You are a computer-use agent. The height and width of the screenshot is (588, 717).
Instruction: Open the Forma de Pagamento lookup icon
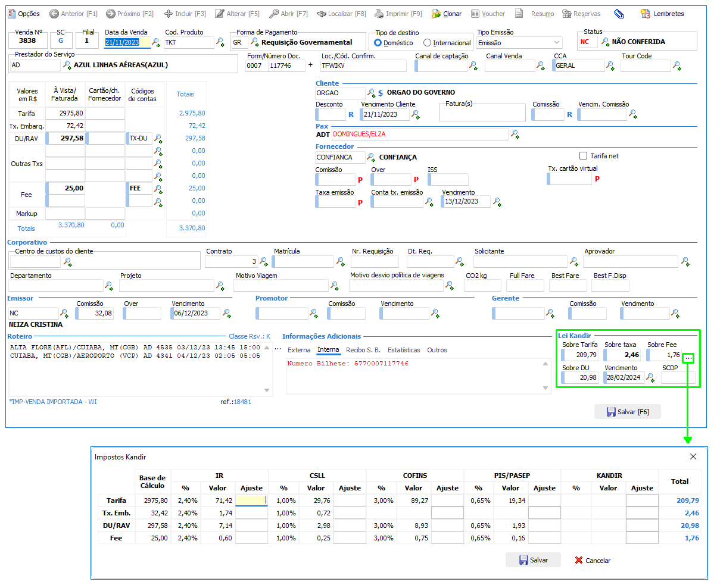pyautogui.click(x=255, y=42)
